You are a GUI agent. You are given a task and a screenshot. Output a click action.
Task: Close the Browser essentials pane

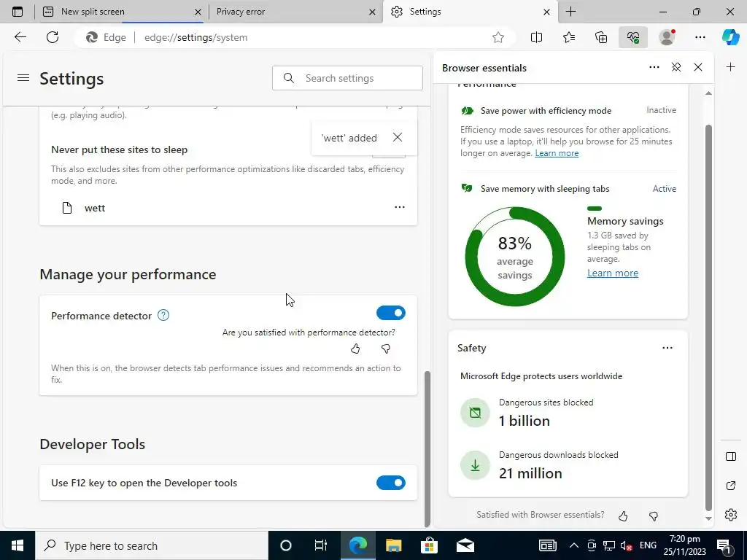point(698,67)
